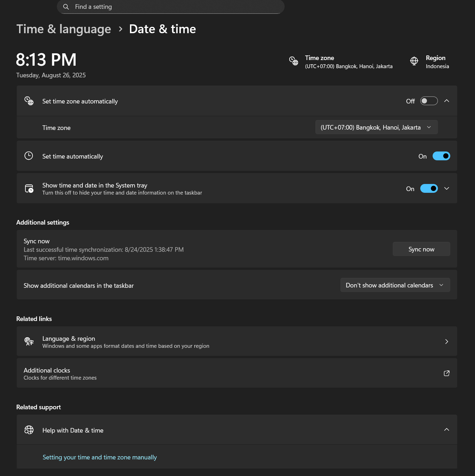Click the Date & time breadcrumb title
Screen dimensions: 475x476
[x=162, y=29]
